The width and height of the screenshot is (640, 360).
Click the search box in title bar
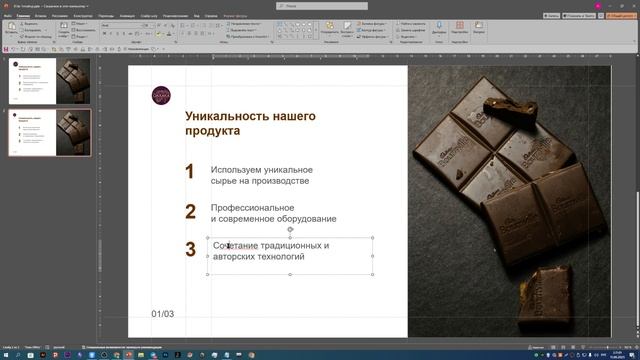(x=322, y=6)
